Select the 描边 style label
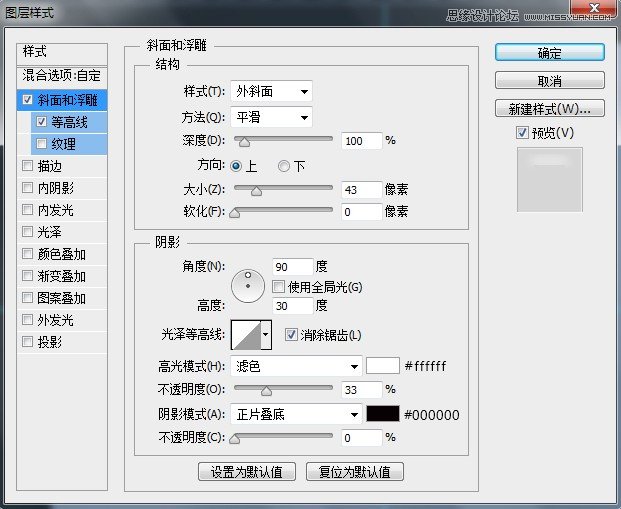 pyautogui.click(x=50, y=166)
